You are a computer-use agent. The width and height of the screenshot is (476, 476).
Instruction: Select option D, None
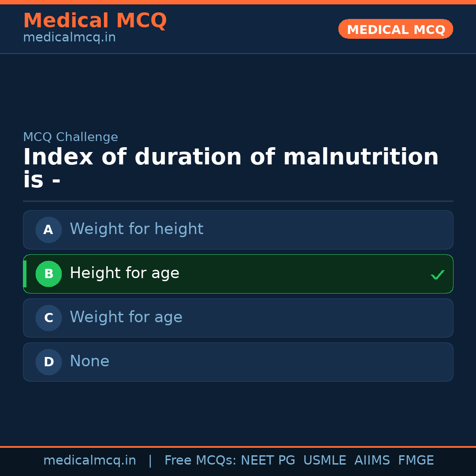(238, 362)
